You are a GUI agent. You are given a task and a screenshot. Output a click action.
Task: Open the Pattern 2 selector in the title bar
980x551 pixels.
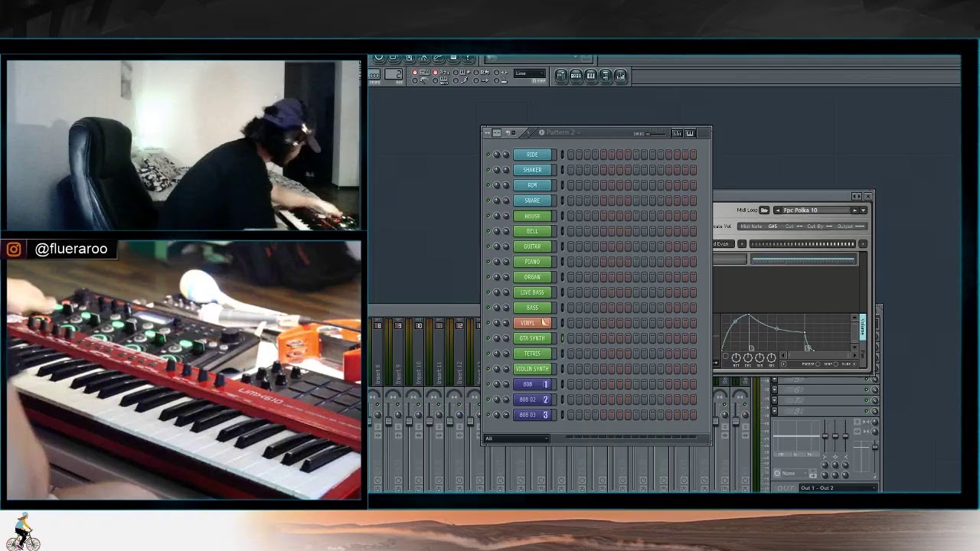coord(560,133)
